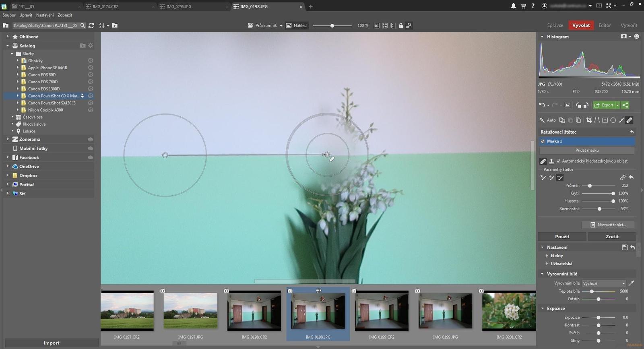Select the radial filter circle tool
The height and width of the screenshot is (349, 644).
point(613,120)
